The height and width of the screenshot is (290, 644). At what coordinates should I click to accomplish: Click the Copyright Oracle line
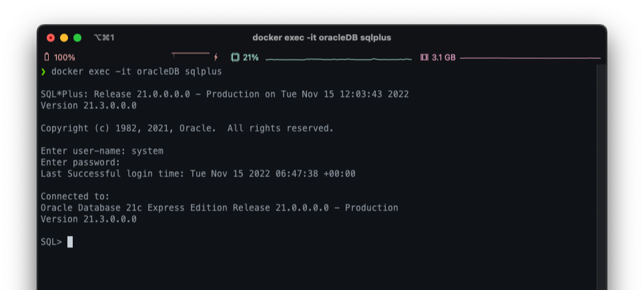(187, 128)
